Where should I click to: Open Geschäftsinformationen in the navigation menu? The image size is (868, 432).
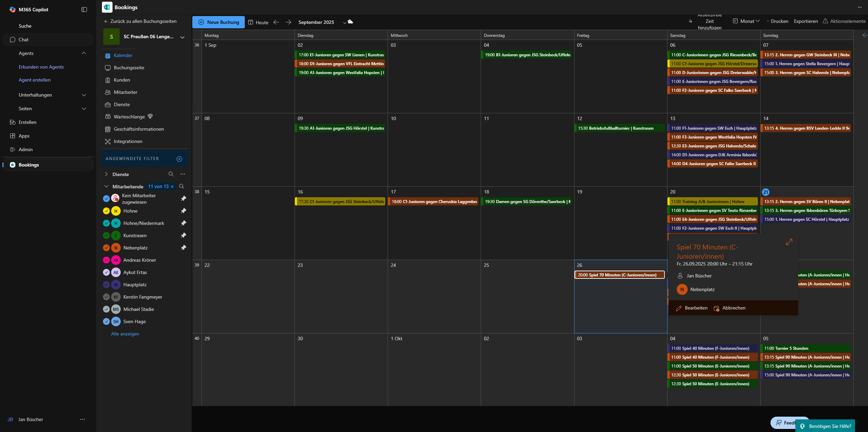(139, 129)
